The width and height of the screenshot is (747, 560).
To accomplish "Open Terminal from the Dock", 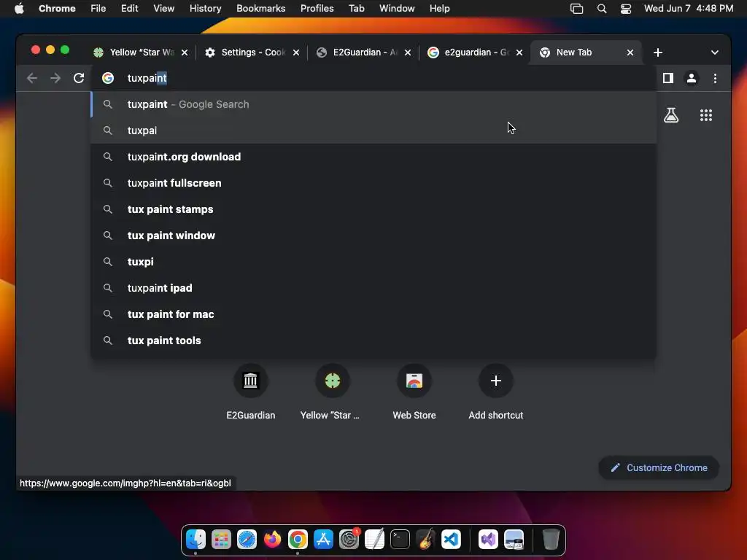I will pos(400,540).
